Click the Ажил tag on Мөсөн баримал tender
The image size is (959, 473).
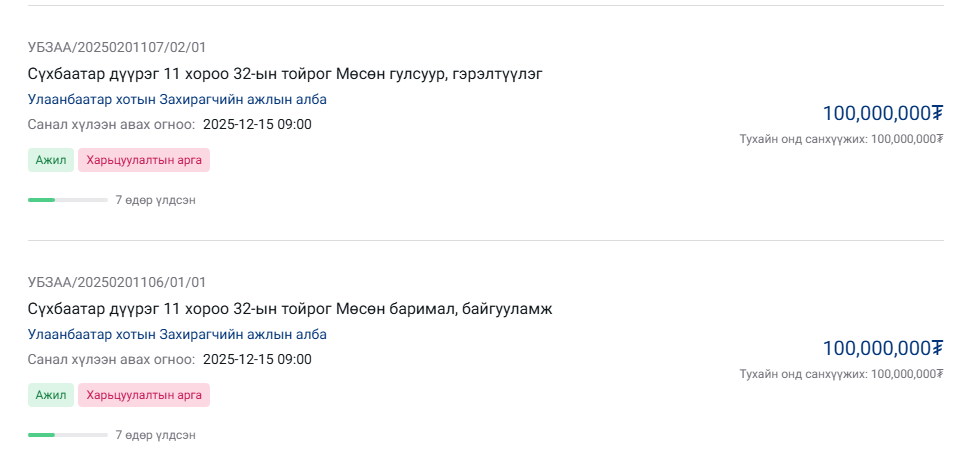50,395
